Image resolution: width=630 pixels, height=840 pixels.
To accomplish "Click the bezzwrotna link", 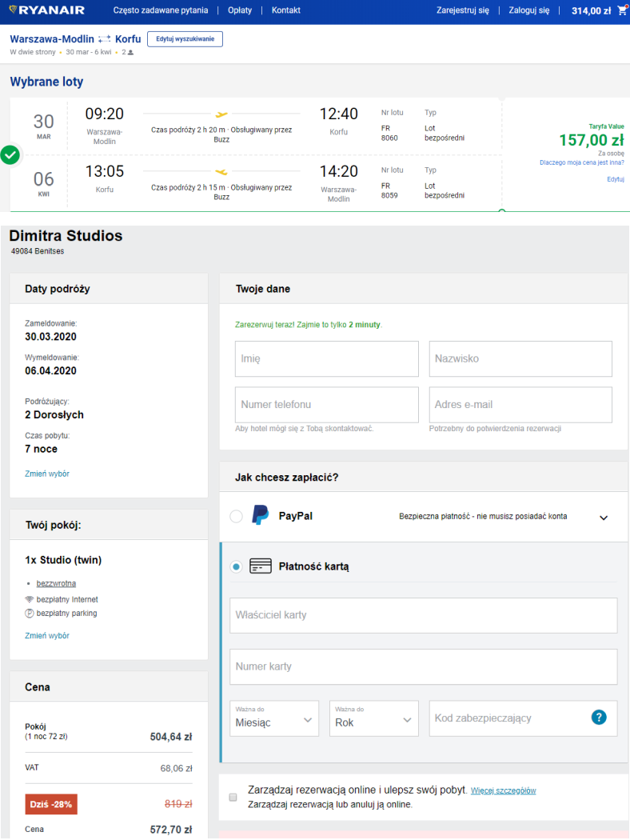I will (x=56, y=583).
